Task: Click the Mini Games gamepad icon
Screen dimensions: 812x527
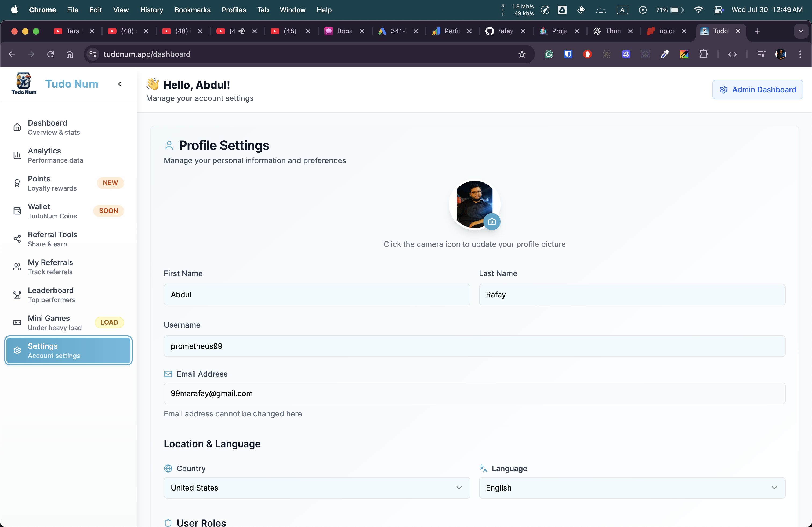Action: point(17,323)
